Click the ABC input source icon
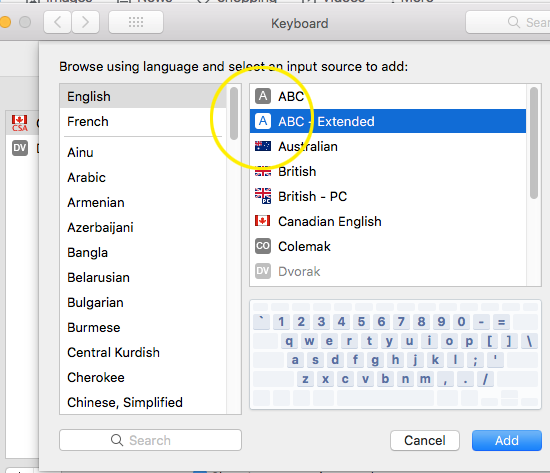This screenshot has height=473, width=550. (x=263, y=96)
